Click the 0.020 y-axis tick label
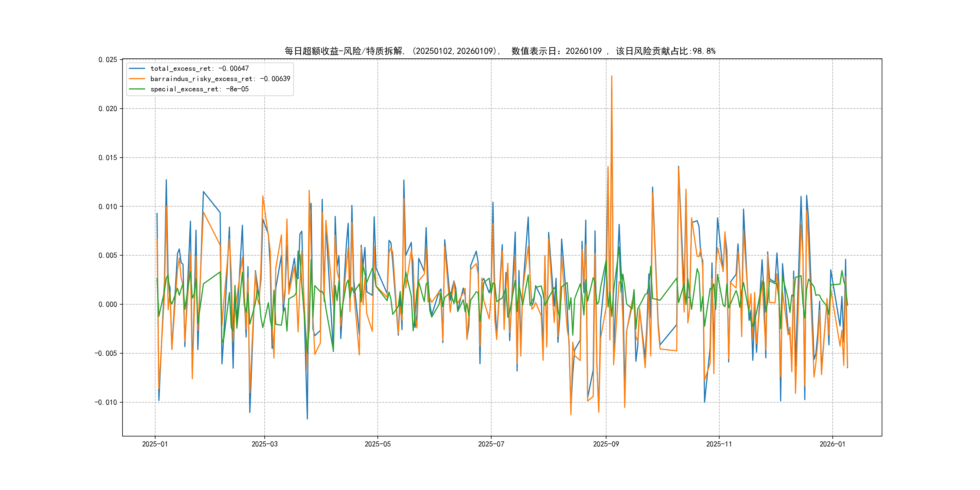This screenshot has width=980, height=490. (x=108, y=109)
